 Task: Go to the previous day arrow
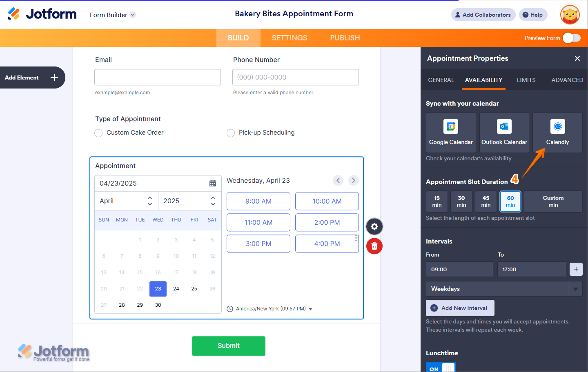tap(338, 180)
